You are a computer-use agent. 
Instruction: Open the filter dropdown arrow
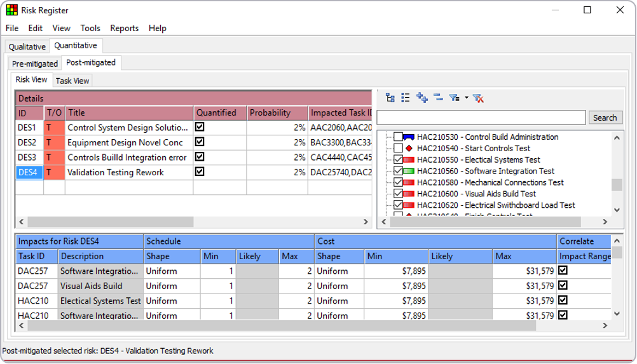point(467,98)
